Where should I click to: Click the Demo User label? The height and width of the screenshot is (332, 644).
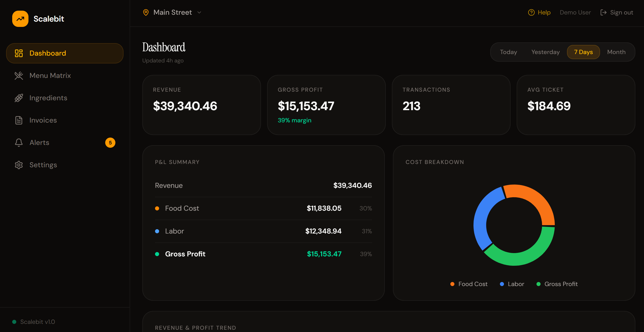(575, 12)
